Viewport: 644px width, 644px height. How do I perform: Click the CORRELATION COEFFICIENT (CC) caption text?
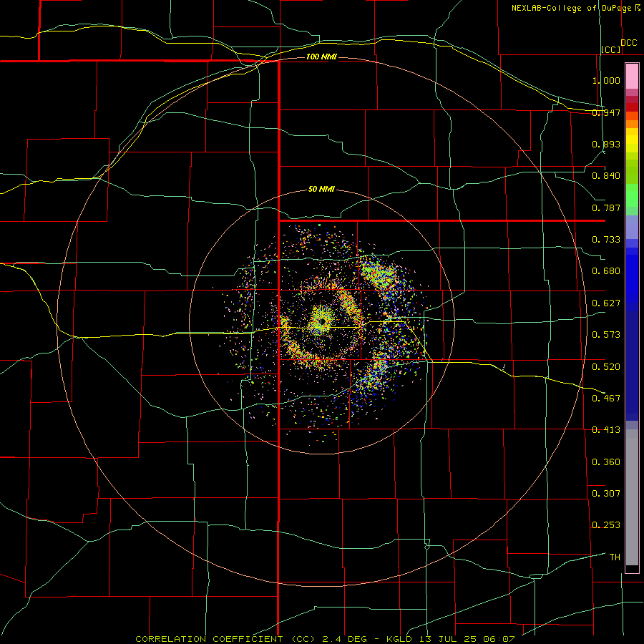coord(225,639)
